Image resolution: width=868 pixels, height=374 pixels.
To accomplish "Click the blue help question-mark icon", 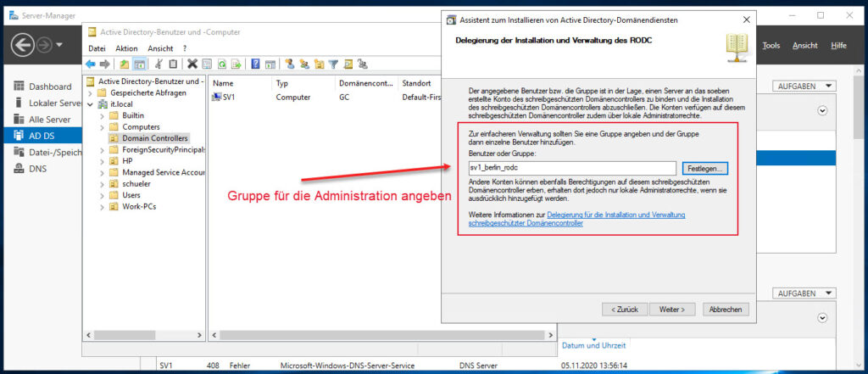I will coord(255,64).
